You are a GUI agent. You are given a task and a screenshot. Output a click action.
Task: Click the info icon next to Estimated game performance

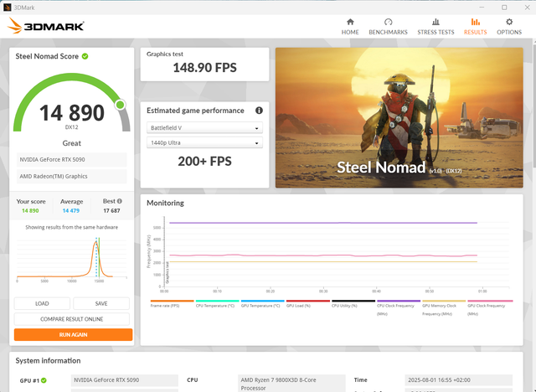[x=259, y=111]
